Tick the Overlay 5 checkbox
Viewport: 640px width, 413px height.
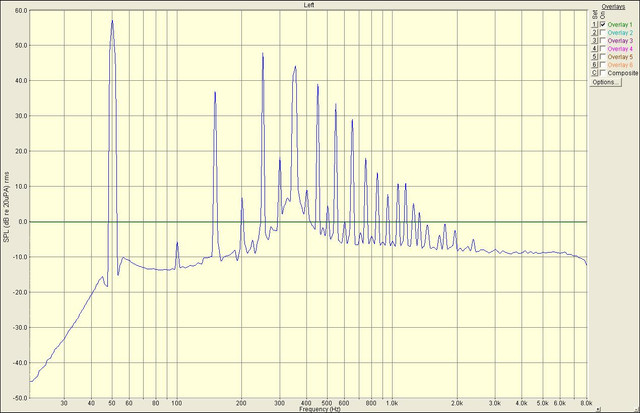click(x=603, y=57)
